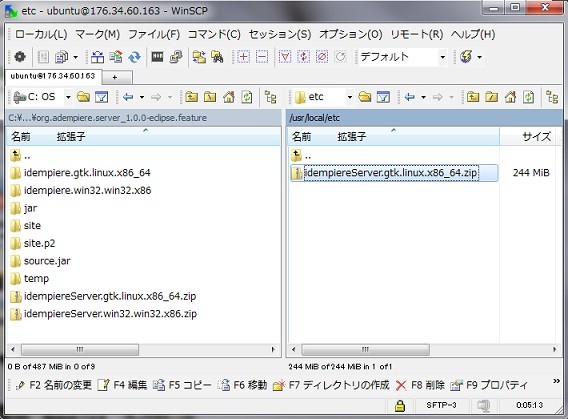The height and width of the screenshot is (419, 568).
Task: Switch to the ubuntu@176.34.60.163 session tab
Action: pyautogui.click(x=53, y=76)
